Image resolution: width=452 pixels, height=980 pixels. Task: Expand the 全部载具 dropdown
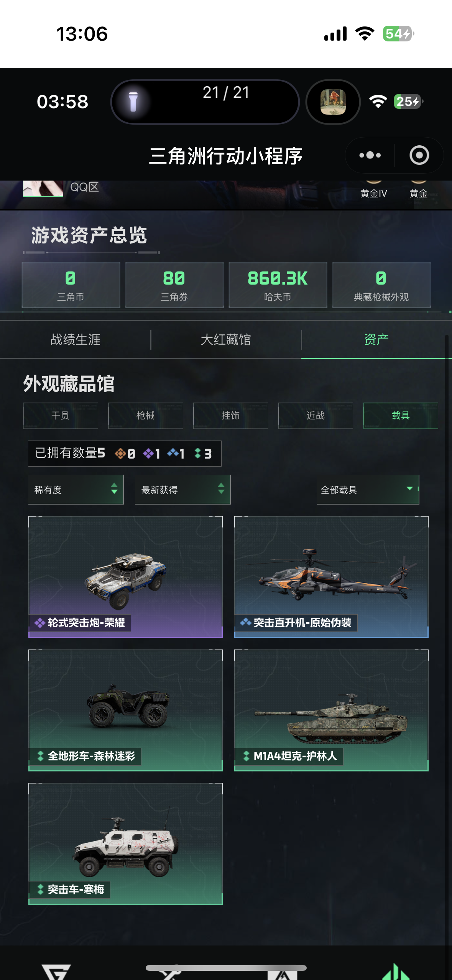pyautogui.click(x=368, y=490)
